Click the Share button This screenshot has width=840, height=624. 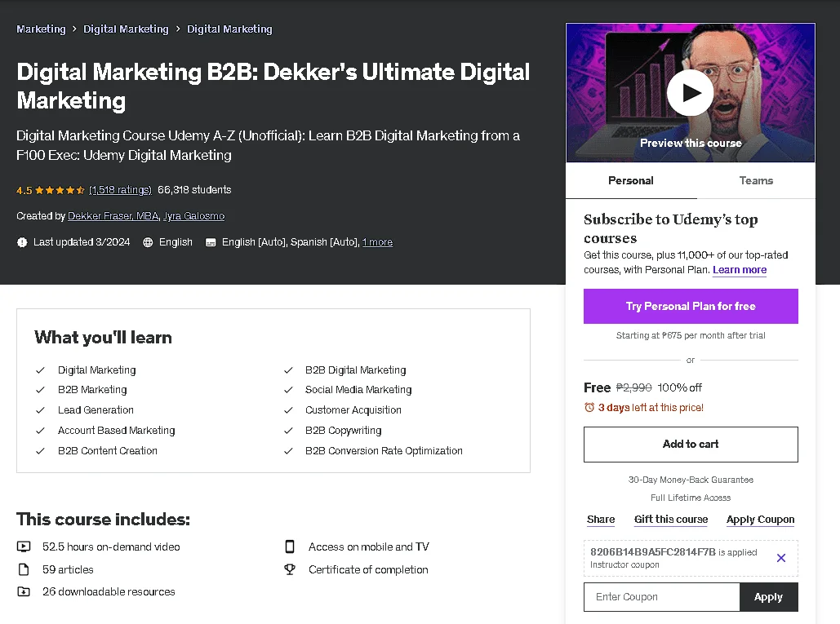[x=601, y=519]
